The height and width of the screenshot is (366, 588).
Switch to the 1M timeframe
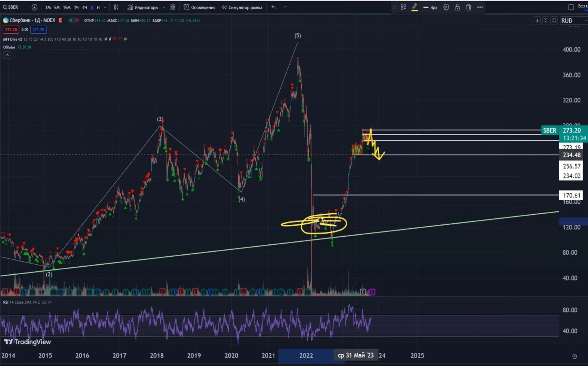(48, 7)
